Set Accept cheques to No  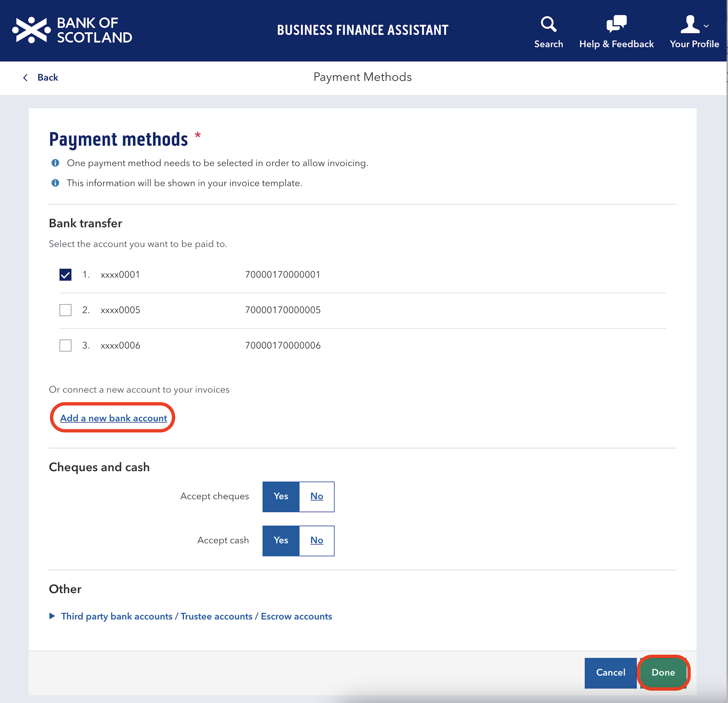[x=316, y=497]
